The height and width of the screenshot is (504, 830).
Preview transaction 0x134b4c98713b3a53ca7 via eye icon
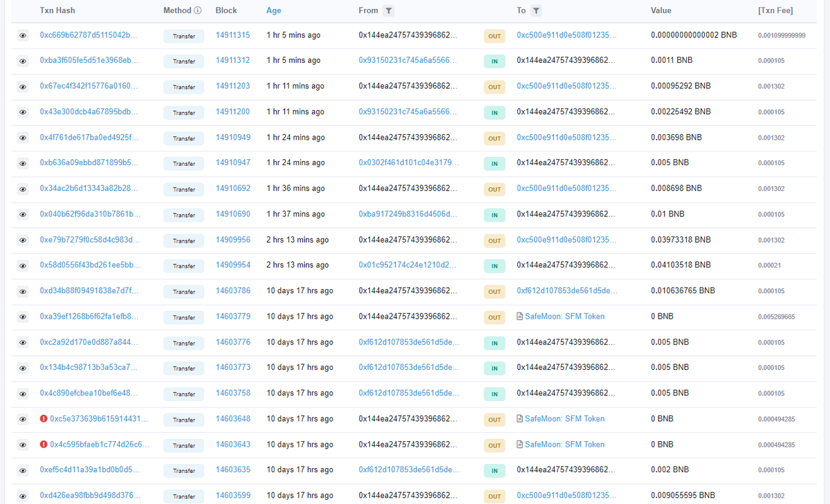tap(23, 368)
